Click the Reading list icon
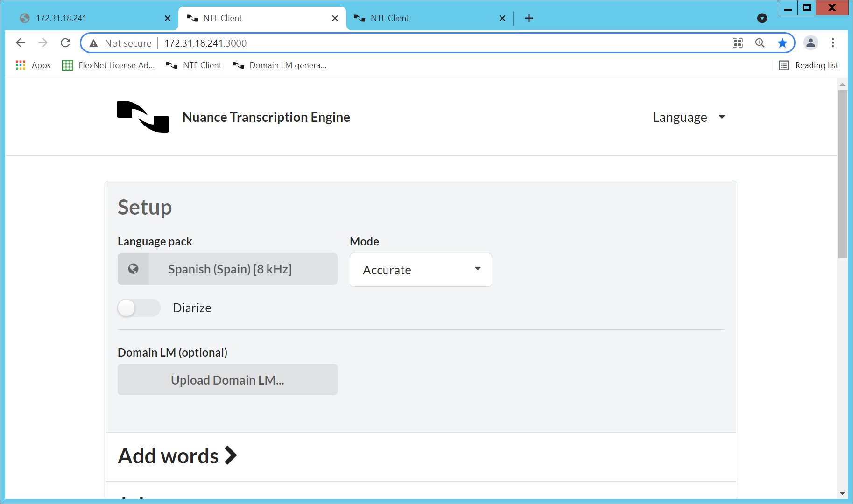 (783, 65)
